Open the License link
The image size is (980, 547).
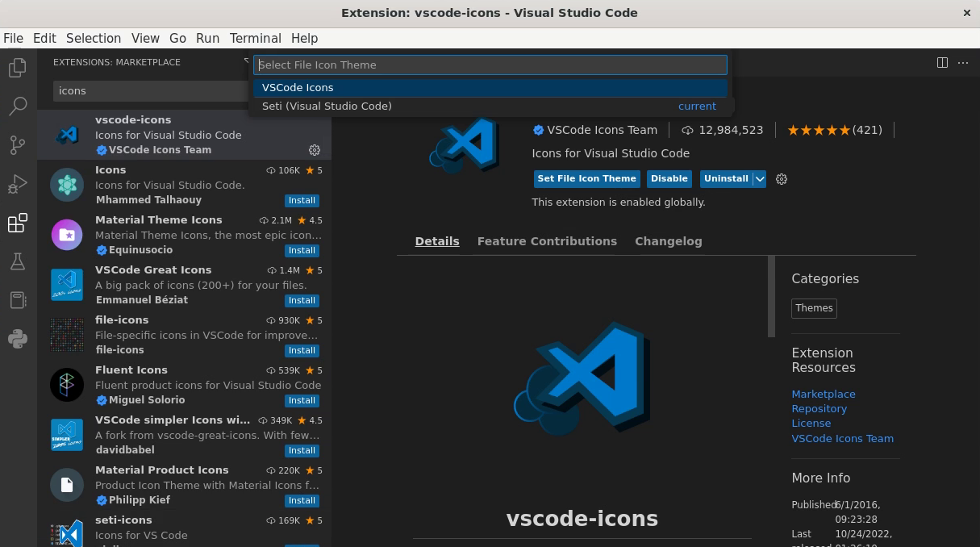coord(811,424)
